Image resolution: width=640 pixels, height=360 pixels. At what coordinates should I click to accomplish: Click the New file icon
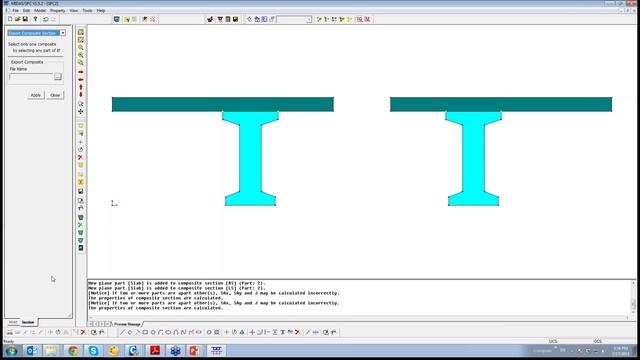click(10, 19)
